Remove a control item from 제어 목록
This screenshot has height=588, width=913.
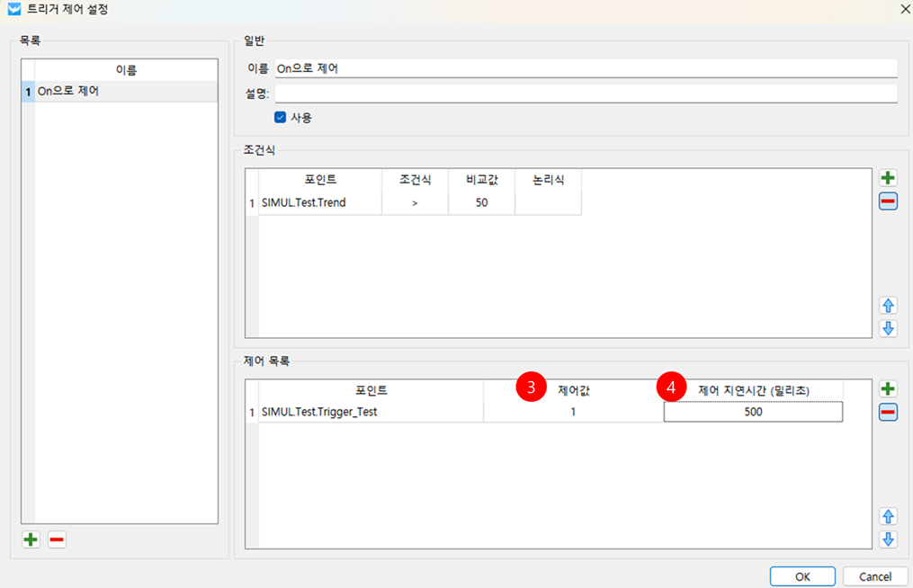pos(888,413)
